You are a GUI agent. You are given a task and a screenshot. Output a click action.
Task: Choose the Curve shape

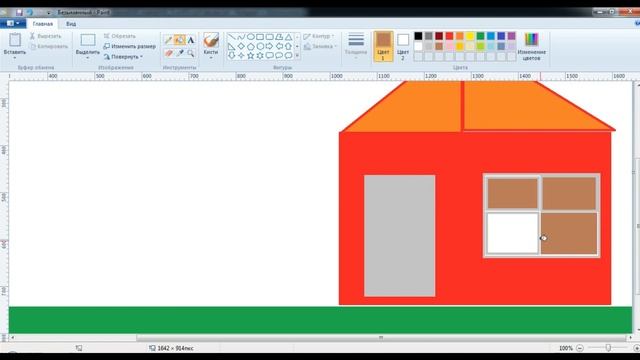[x=241, y=37]
